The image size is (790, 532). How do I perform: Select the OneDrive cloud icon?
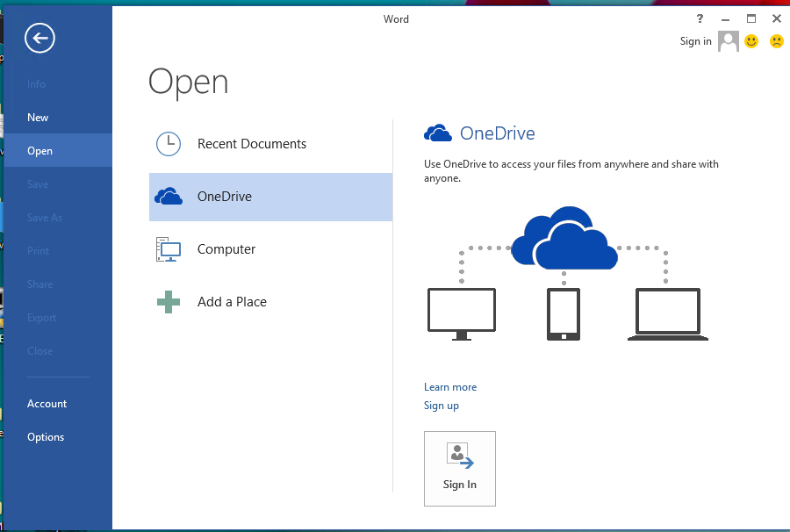coord(167,196)
